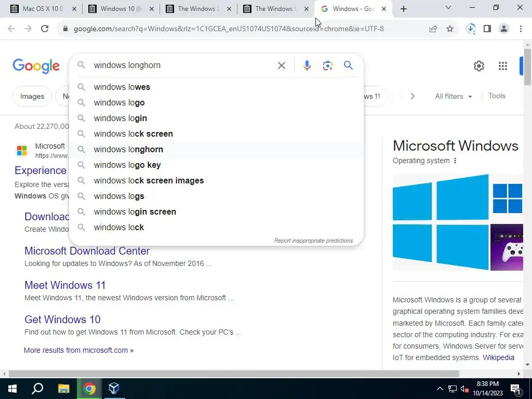
Task: Open a new tab with the plus button
Action: point(403,9)
